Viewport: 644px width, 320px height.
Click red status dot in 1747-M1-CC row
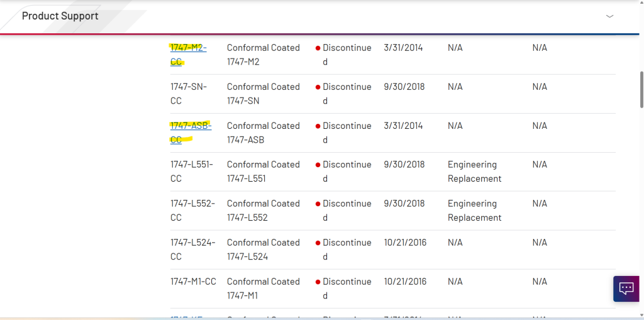[x=318, y=282]
